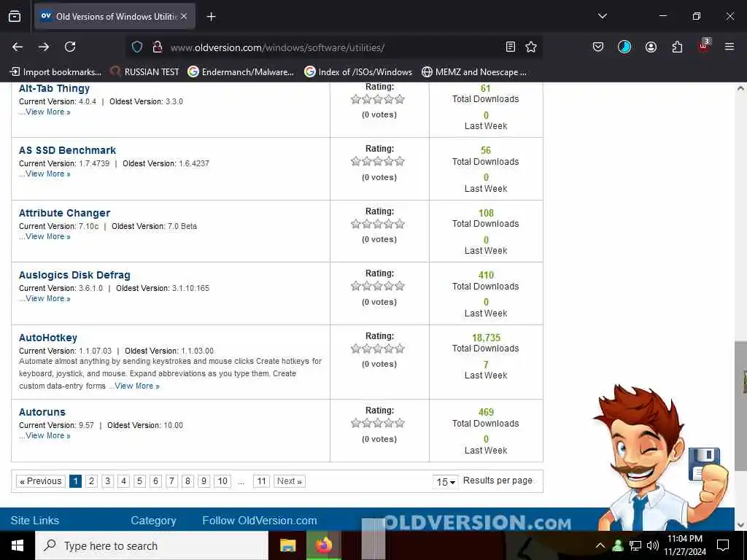Open the Index of /ISOs/Windows bookmark
Screen dimensions: 747x560
(358, 72)
